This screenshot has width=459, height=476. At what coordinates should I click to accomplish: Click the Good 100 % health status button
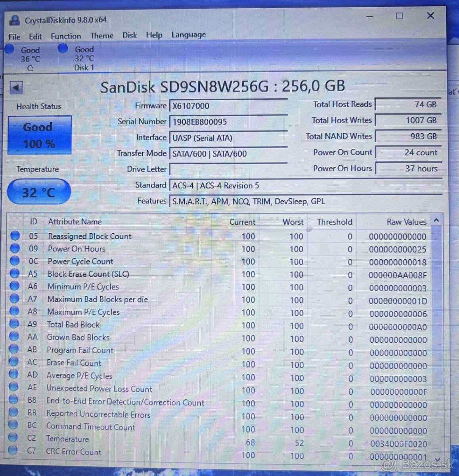coord(40,135)
